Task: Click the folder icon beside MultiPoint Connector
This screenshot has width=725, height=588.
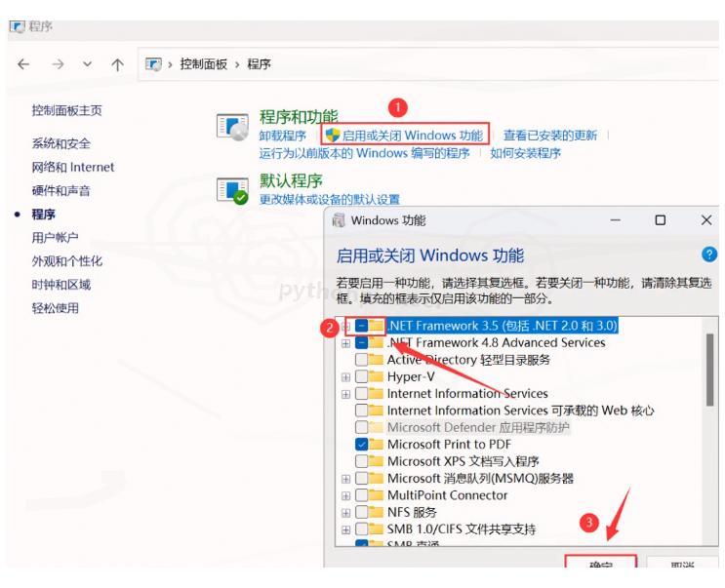Action: click(376, 495)
